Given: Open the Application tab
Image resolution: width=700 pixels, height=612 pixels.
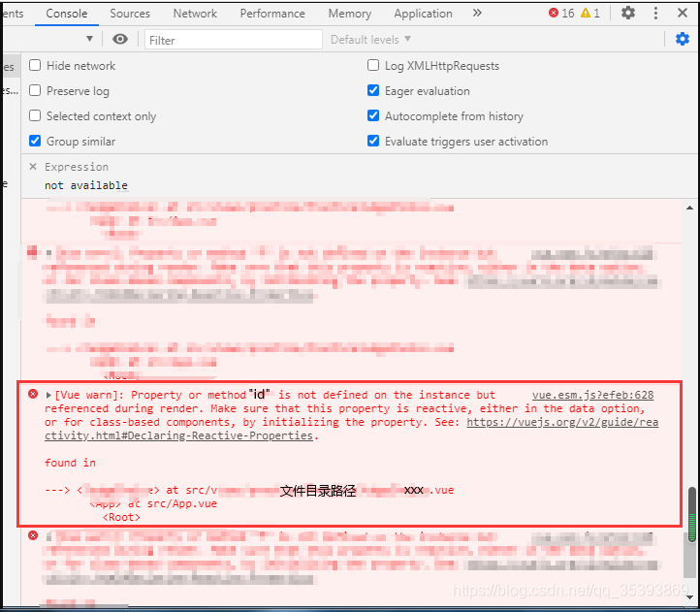Looking at the screenshot, I should [424, 14].
